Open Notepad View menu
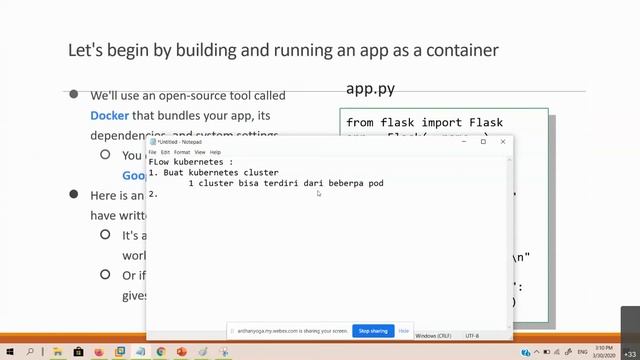 pyautogui.click(x=200, y=152)
